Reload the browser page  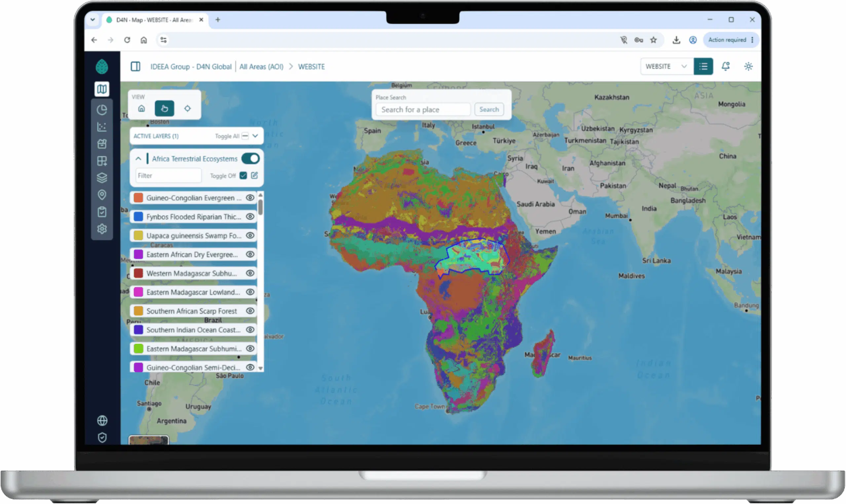click(127, 40)
